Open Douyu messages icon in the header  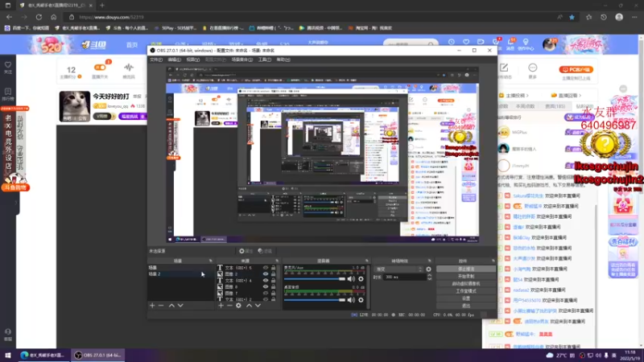click(x=510, y=43)
